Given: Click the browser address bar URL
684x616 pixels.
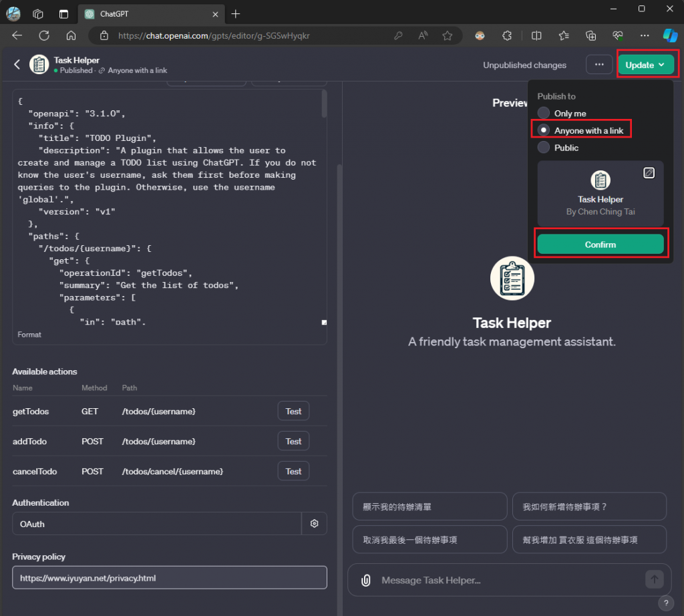Looking at the screenshot, I should click(x=214, y=36).
